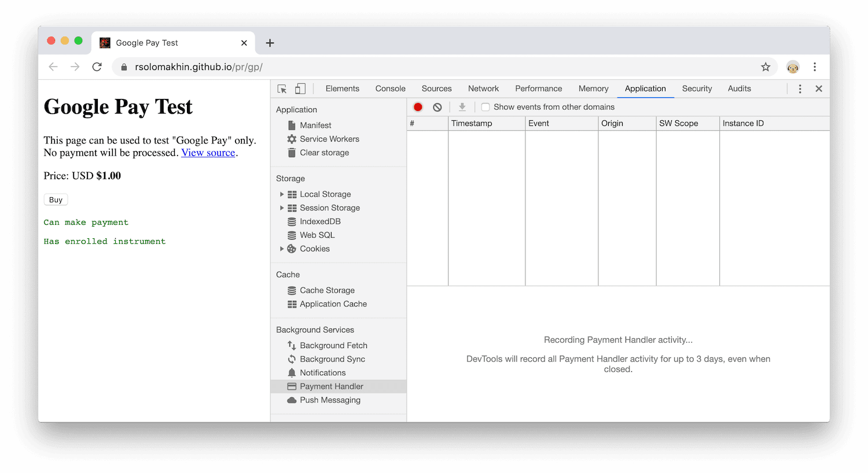Select Push Messaging in the sidebar
This screenshot has width=868, height=473.
[x=330, y=400]
